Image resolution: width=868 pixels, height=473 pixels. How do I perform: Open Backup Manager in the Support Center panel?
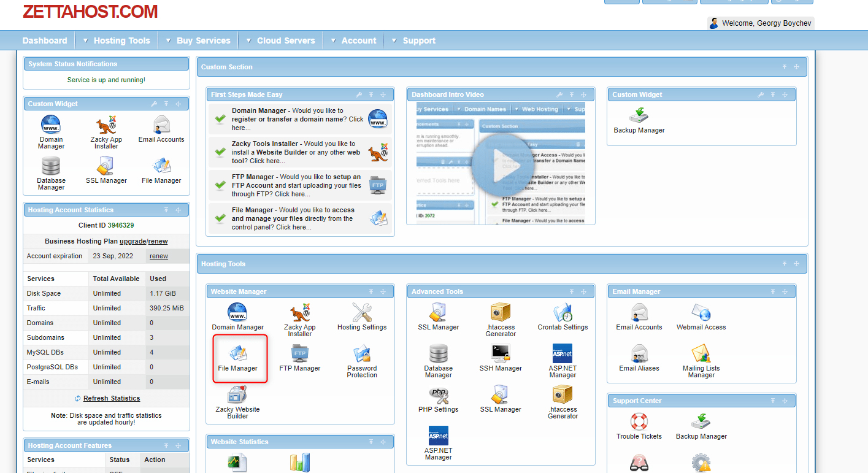[x=701, y=426]
